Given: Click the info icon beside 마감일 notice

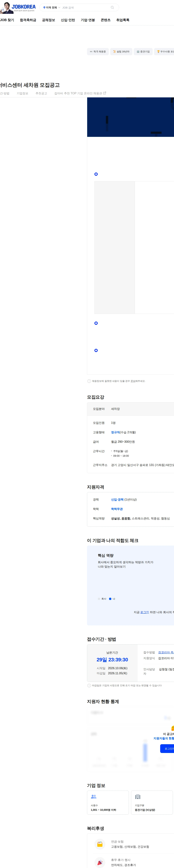Looking at the screenshot, I should point(89,685).
